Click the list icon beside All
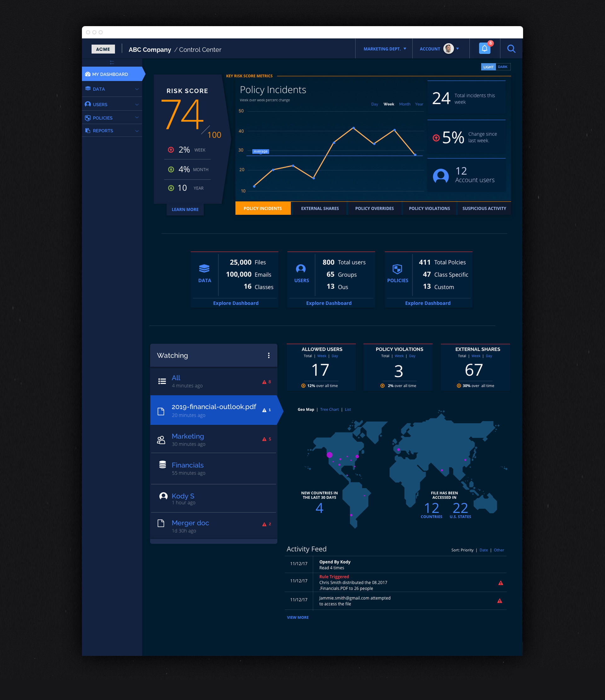Screen dimensions: 605x700 [x=162, y=381]
